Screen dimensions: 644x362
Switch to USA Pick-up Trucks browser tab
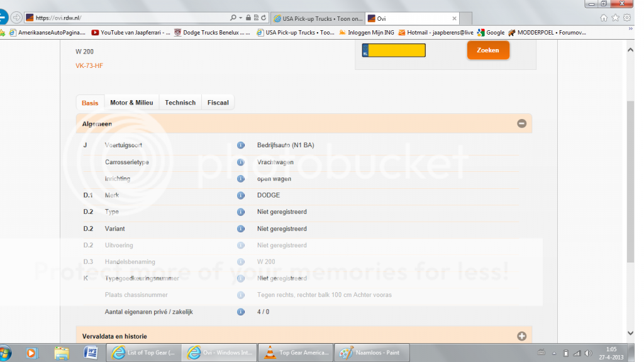318,18
